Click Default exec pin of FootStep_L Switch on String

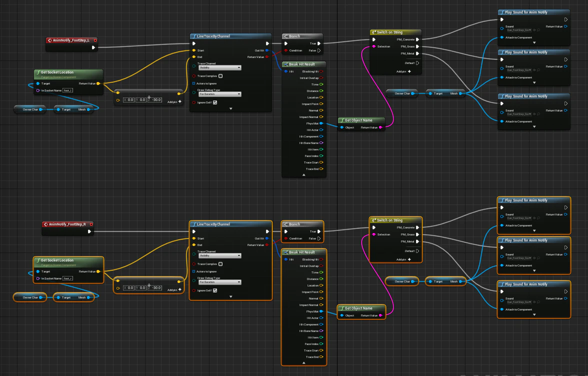tap(417, 63)
